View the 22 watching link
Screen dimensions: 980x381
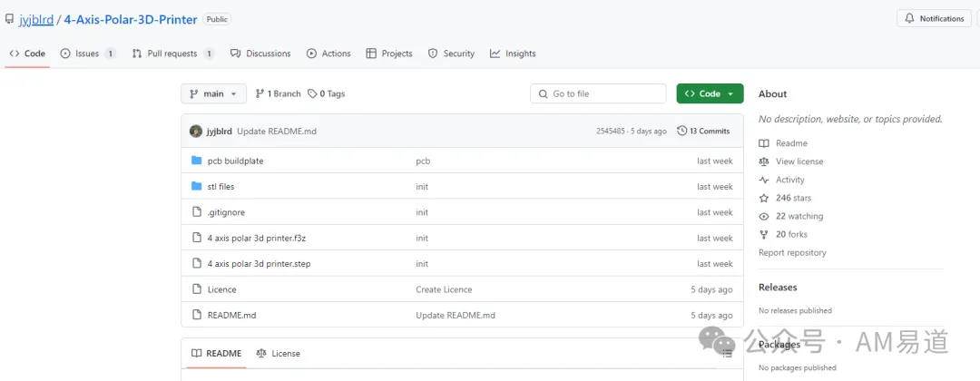[x=799, y=216]
